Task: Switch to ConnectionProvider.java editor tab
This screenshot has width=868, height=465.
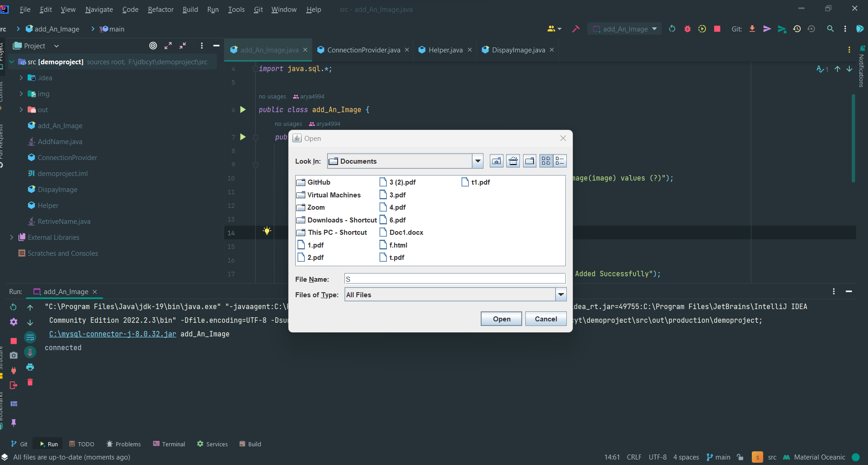Action: pos(363,50)
